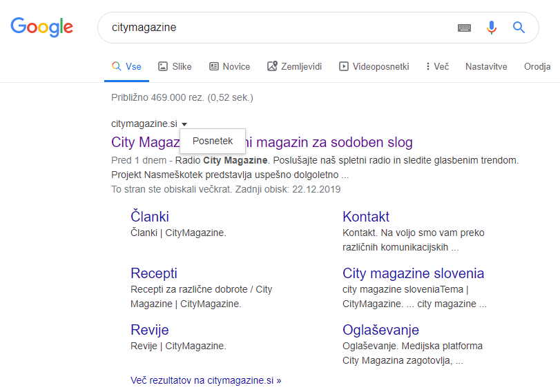The image size is (560, 392).
Task: Open the Zemljevidi maps tab
Action: click(295, 66)
